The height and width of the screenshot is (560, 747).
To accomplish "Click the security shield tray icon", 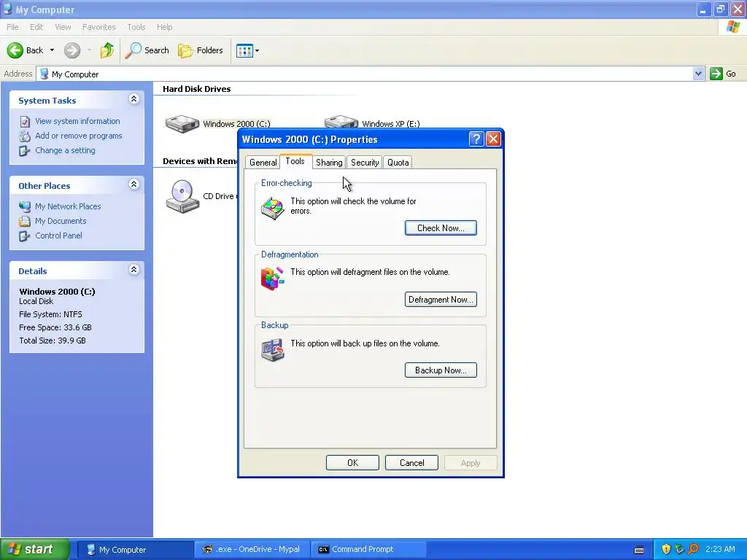I will point(666,549).
